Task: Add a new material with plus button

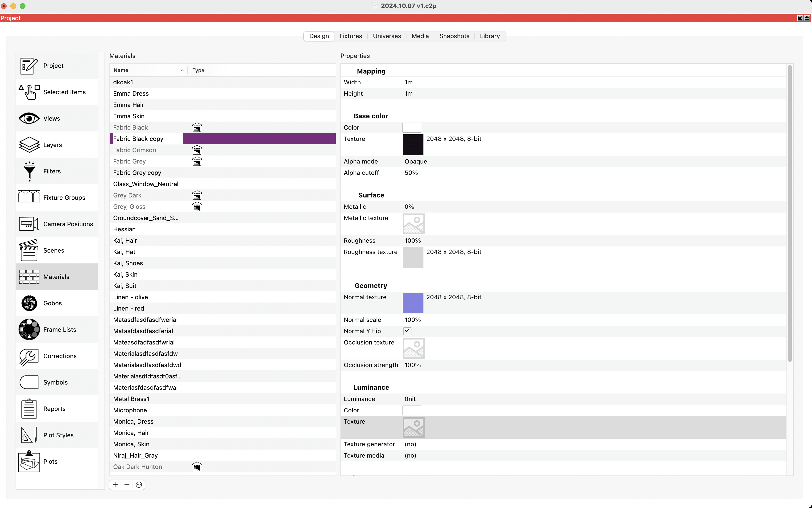Action: [x=115, y=484]
